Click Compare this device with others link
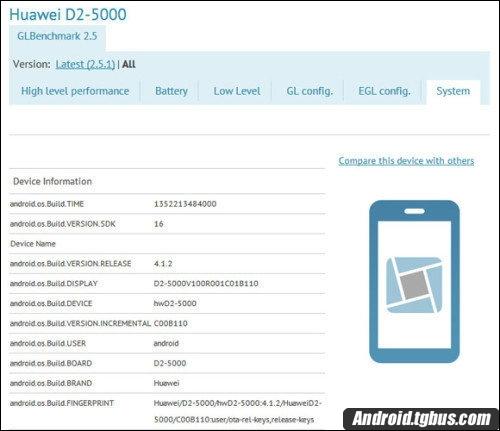This screenshot has height=431, width=500. 406,161
